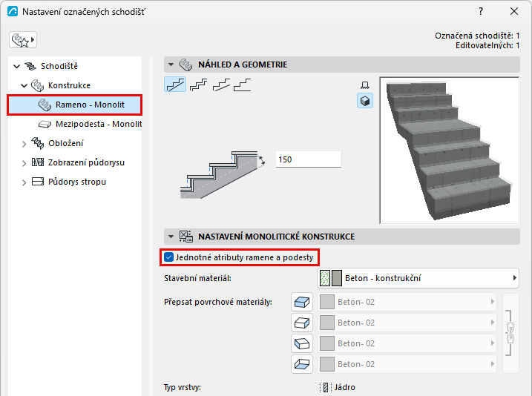Uncheck Jednotné atributy ramene a podesty
Viewport: 532px width, 396px height.
click(168, 257)
